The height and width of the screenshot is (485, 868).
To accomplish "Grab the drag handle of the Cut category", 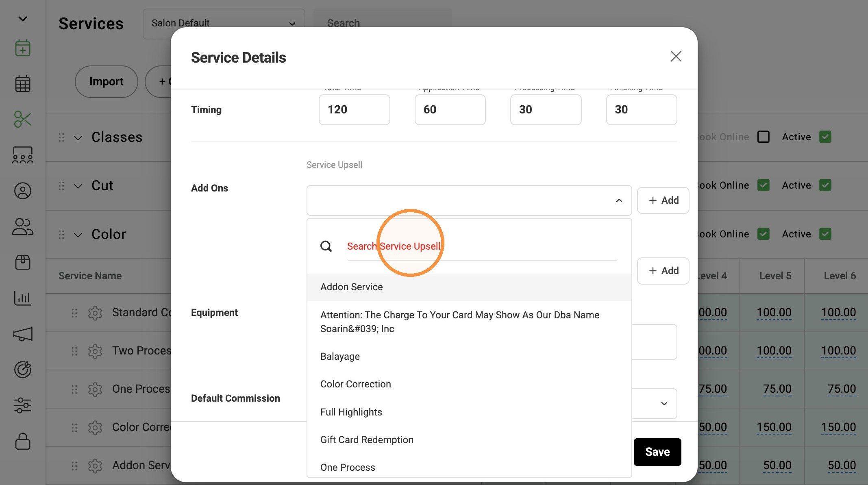I will tap(61, 186).
